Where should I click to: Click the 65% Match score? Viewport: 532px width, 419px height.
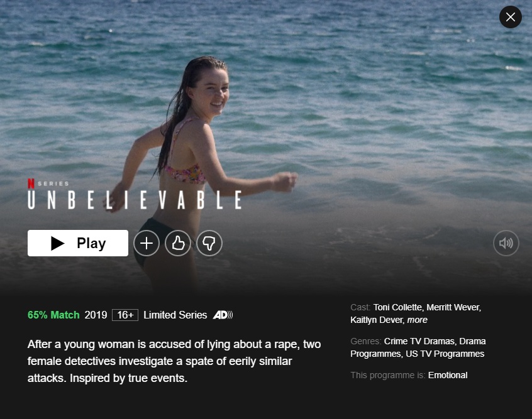[53, 315]
